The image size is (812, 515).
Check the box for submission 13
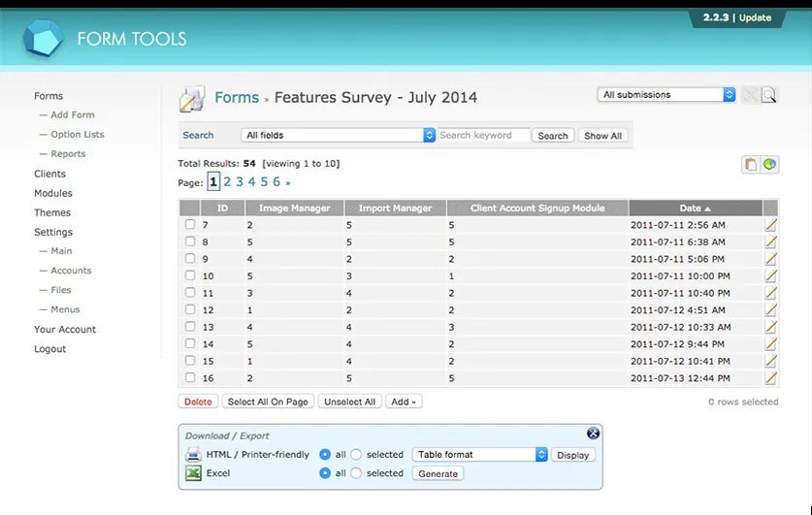tap(190, 327)
